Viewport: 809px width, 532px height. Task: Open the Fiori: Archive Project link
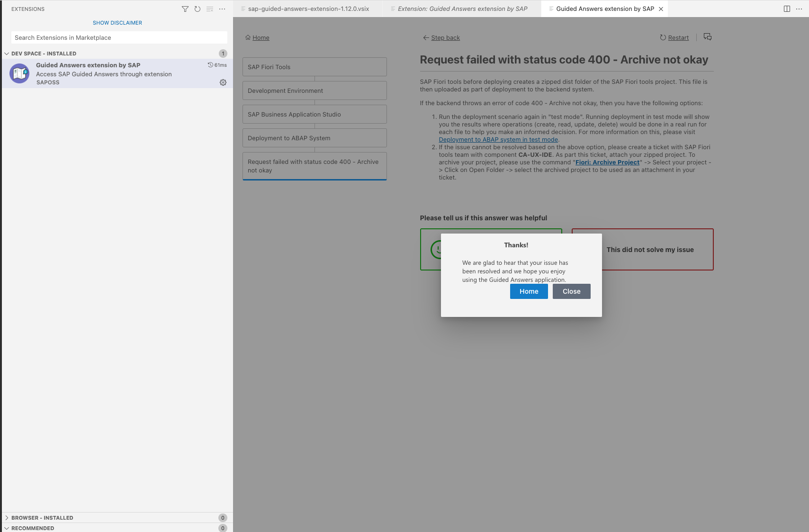607,162
